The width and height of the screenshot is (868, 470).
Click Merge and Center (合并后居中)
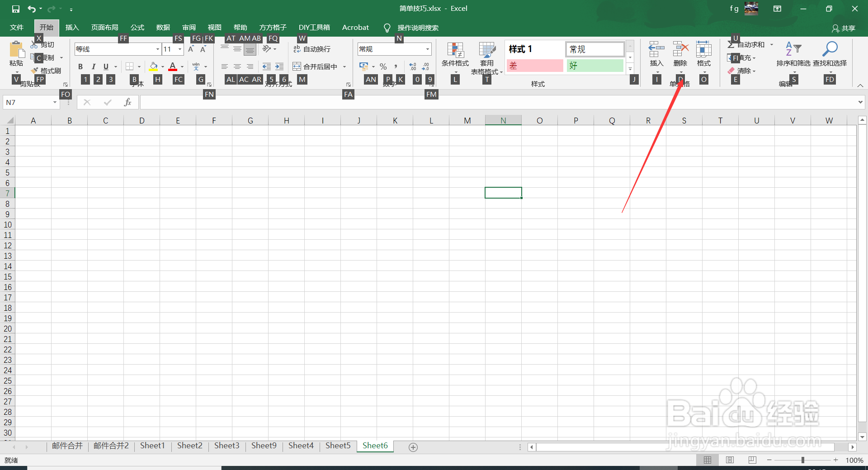click(x=315, y=66)
